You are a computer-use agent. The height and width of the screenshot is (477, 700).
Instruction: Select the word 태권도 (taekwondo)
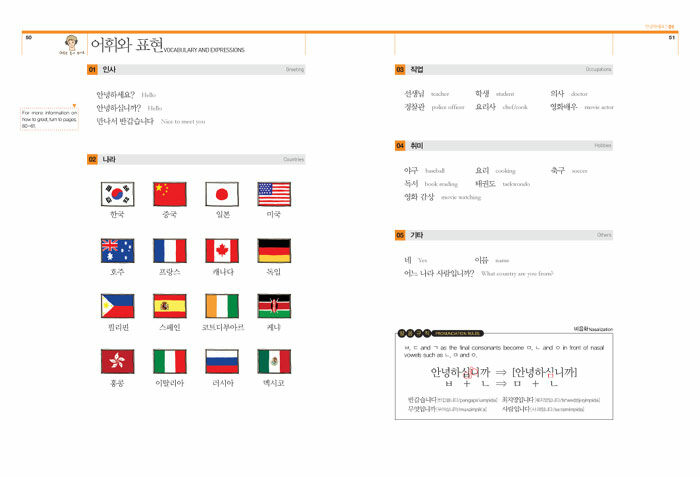tap(486, 184)
